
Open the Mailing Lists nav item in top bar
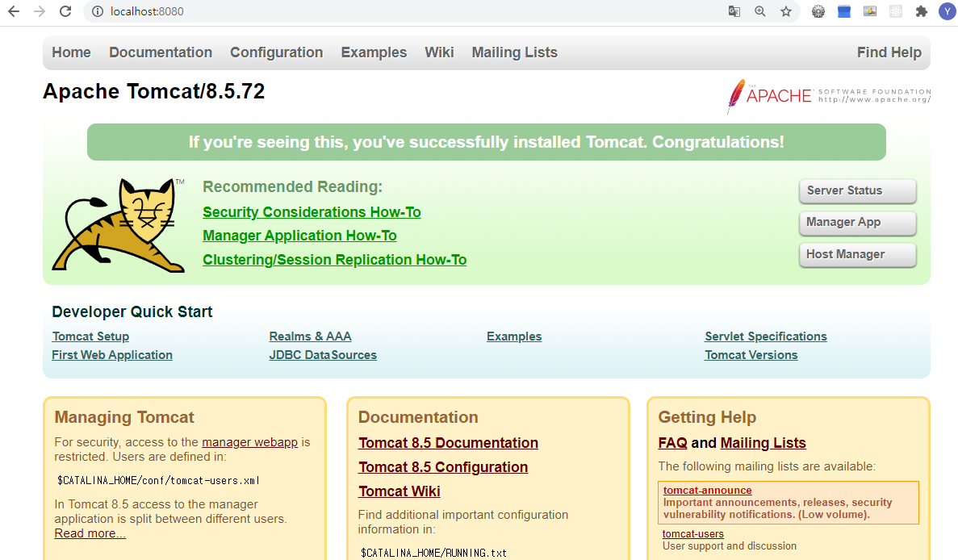tap(514, 52)
